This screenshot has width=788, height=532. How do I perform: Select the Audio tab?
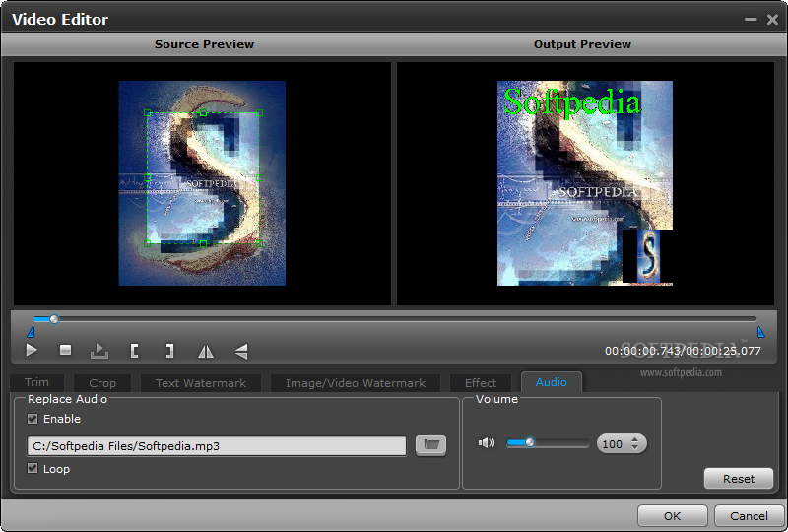(552, 382)
